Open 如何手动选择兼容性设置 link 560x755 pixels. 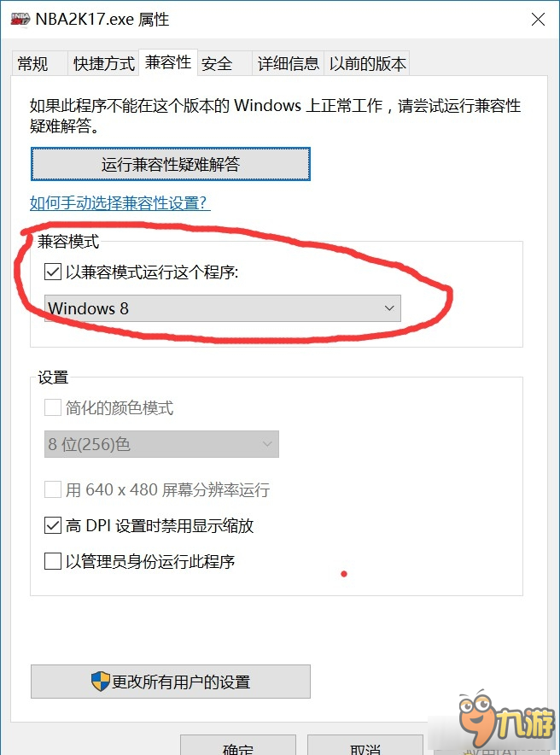pos(120,202)
